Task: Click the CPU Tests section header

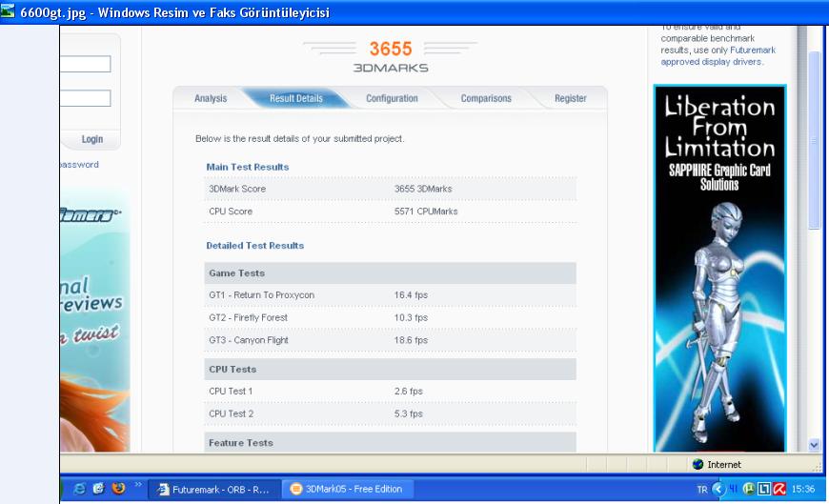Action: coord(390,369)
